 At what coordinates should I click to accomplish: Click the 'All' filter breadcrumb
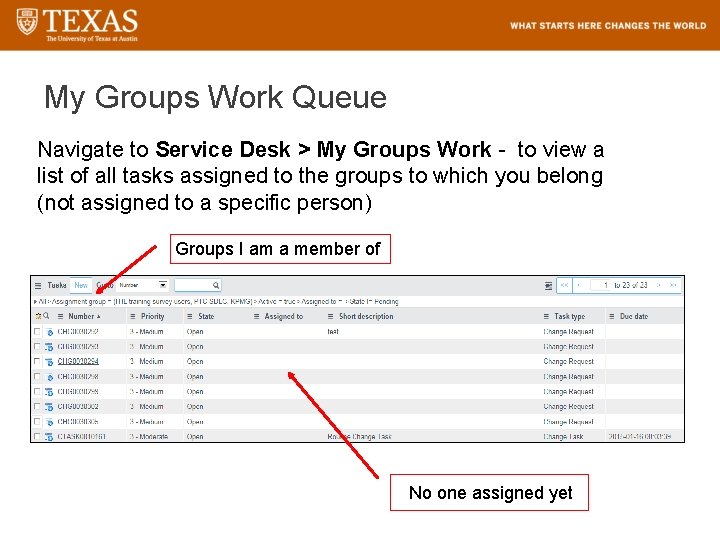click(x=44, y=302)
